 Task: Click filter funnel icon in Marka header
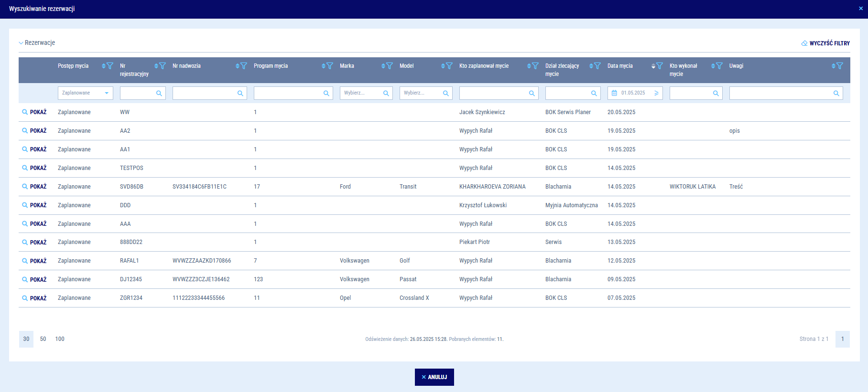[x=390, y=66]
